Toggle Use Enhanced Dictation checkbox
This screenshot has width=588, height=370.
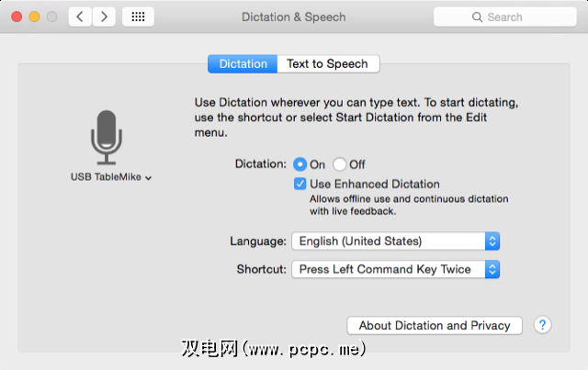[300, 185]
